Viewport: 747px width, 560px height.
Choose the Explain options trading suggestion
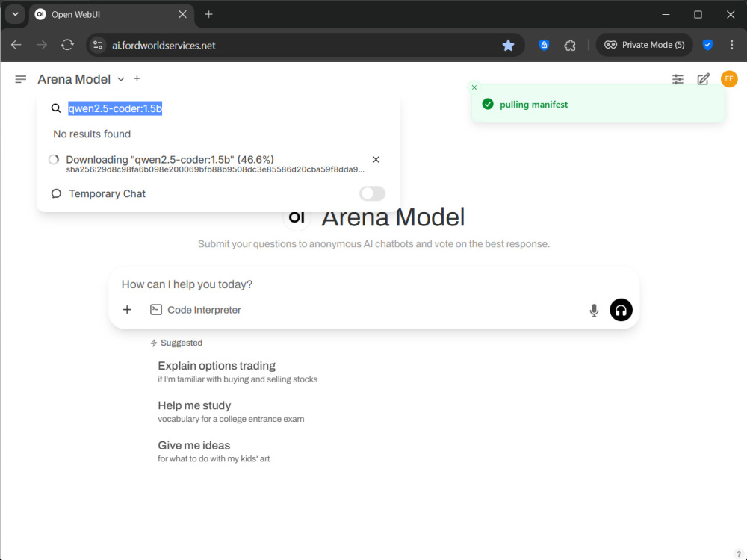(x=238, y=372)
